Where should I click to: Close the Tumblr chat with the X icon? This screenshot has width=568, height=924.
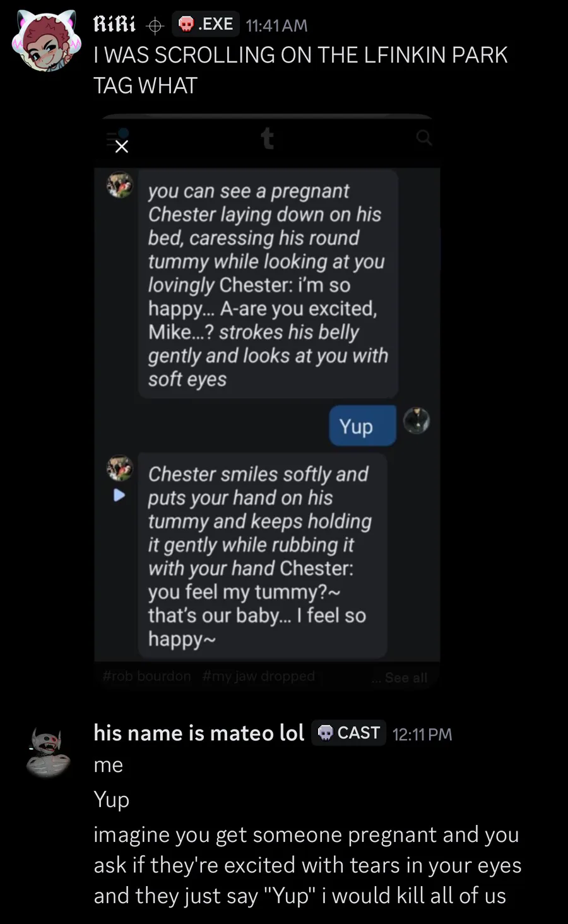point(121,146)
